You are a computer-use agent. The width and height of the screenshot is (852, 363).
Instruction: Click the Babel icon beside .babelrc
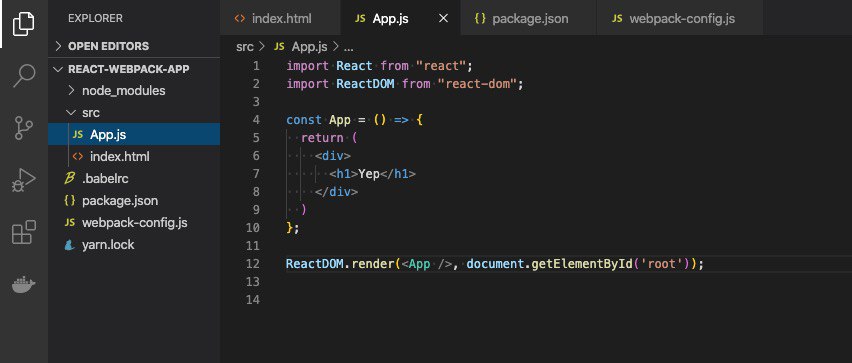pos(70,178)
